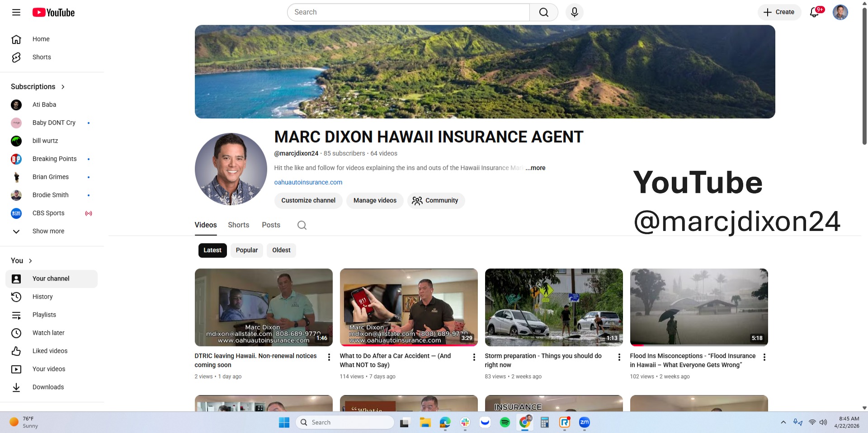Open Slack from taskbar
Image resolution: width=868 pixels, height=433 pixels.
click(465, 422)
